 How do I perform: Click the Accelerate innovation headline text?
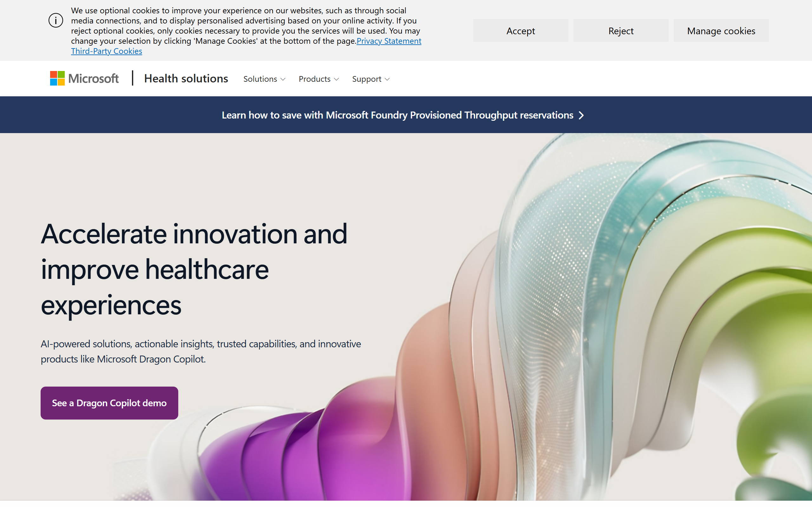tap(194, 269)
